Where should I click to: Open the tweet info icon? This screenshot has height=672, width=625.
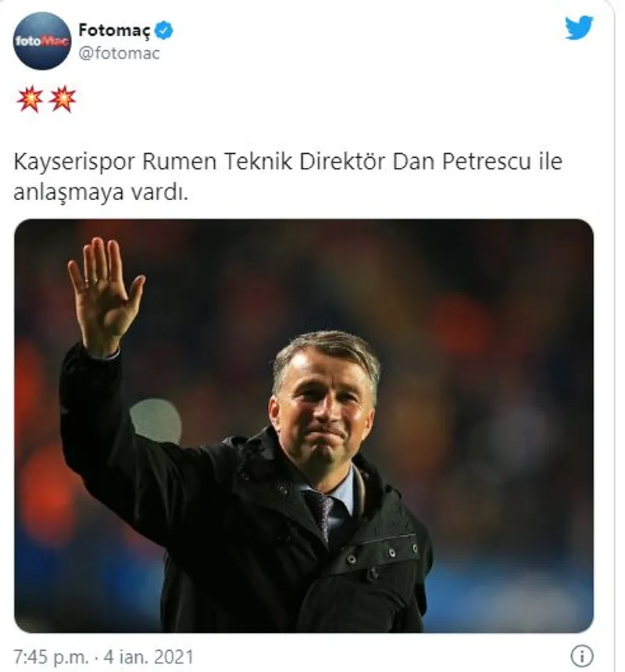click(581, 654)
